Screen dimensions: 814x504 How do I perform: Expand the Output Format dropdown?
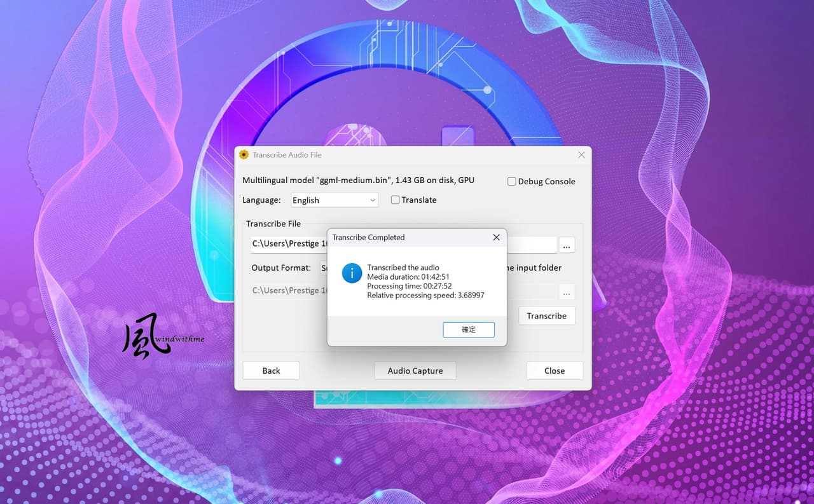click(x=324, y=268)
